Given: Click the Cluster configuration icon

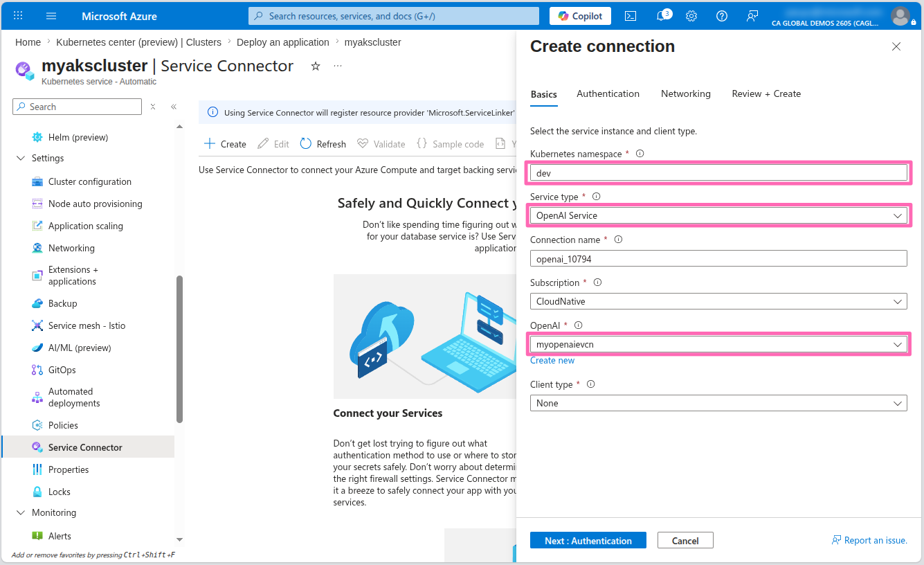Looking at the screenshot, I should pos(37,181).
